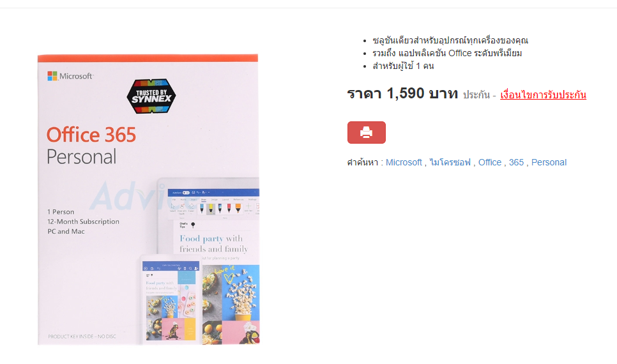Select the 12-Month Subscription text on box
The height and width of the screenshot is (364, 617).
[x=84, y=222]
